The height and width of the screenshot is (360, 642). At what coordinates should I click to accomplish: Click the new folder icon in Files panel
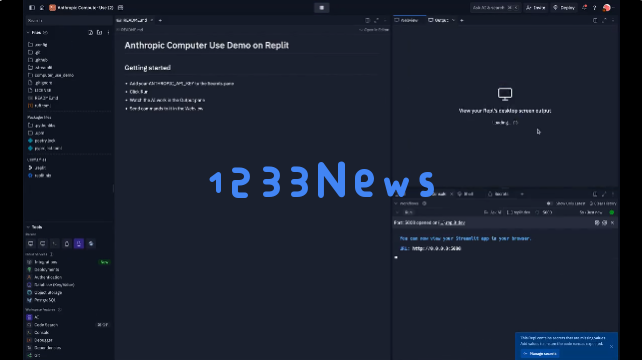(x=99, y=32)
